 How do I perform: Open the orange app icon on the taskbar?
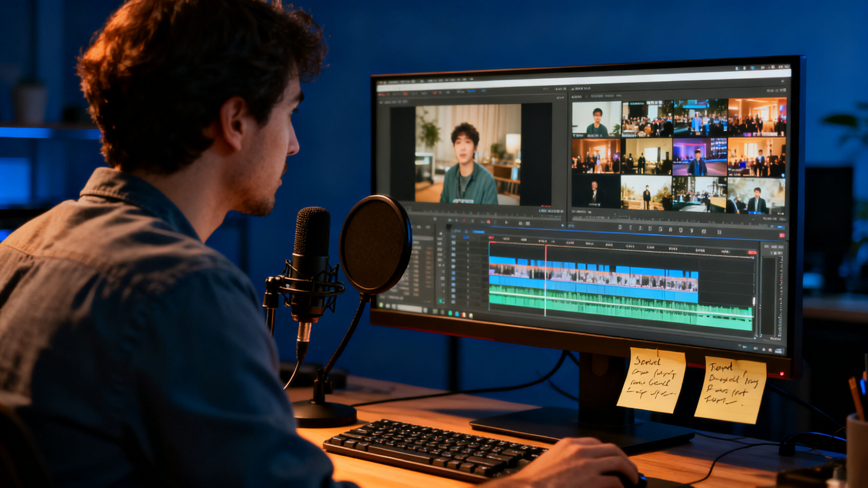tap(463, 315)
